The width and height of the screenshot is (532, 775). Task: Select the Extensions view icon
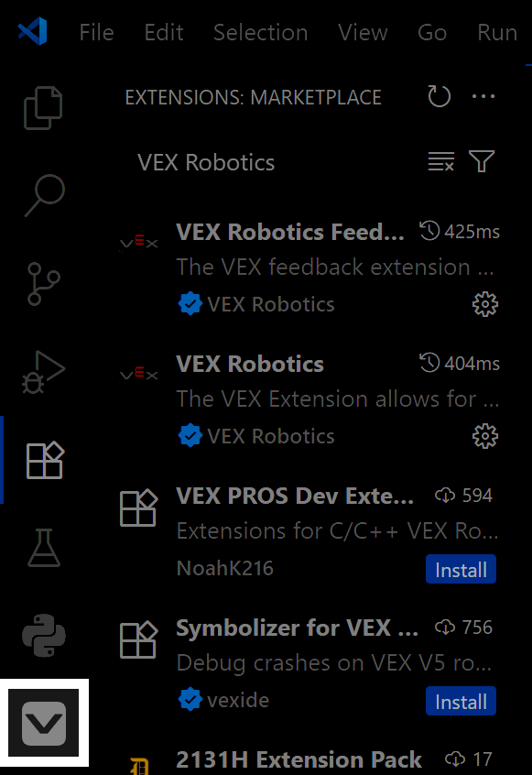pyautogui.click(x=42, y=459)
